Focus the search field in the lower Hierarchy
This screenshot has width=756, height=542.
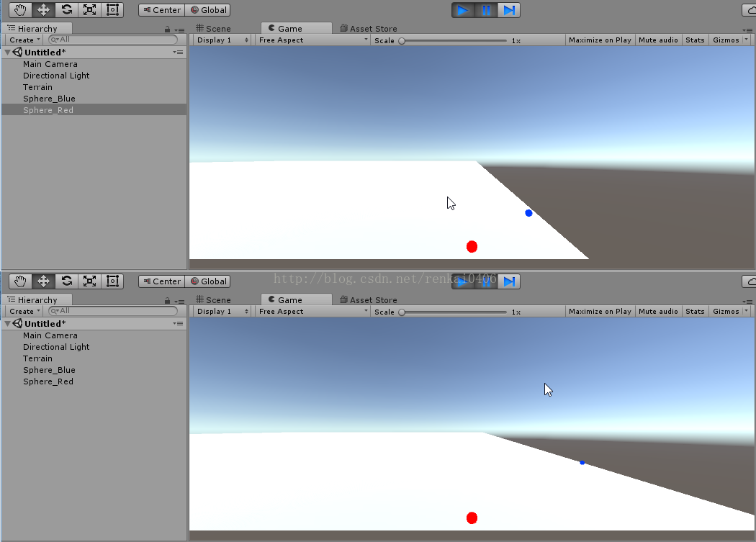pos(113,311)
